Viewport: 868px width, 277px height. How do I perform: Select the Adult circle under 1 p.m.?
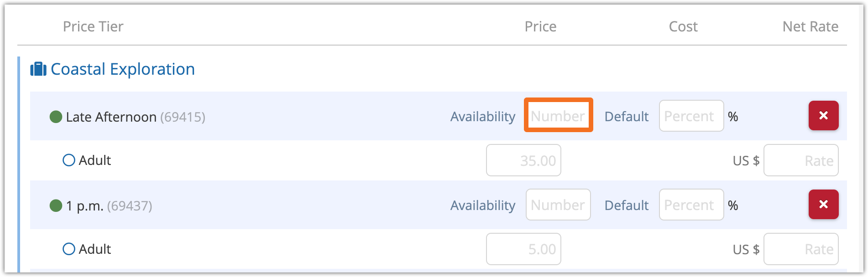pos(69,249)
